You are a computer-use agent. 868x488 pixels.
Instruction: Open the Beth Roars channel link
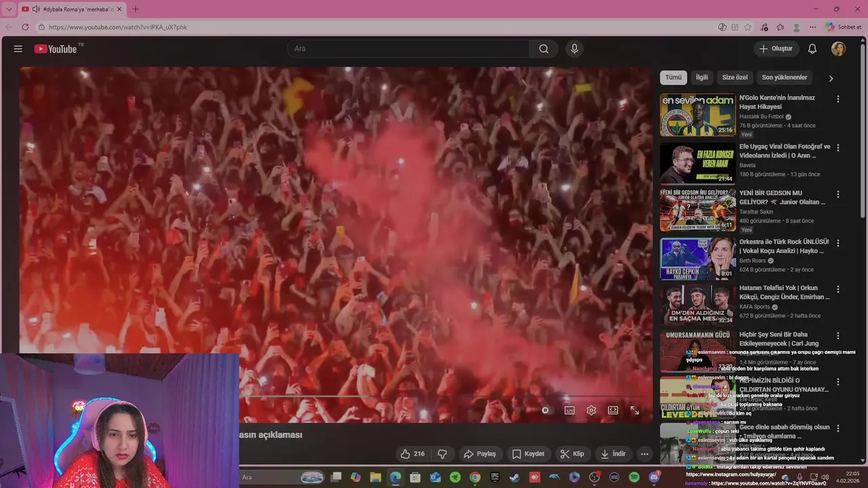point(753,260)
